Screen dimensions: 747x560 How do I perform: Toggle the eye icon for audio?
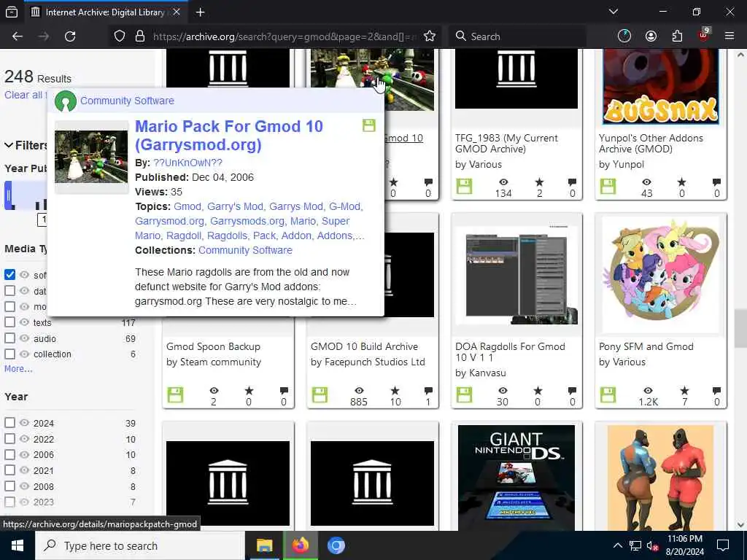24,338
